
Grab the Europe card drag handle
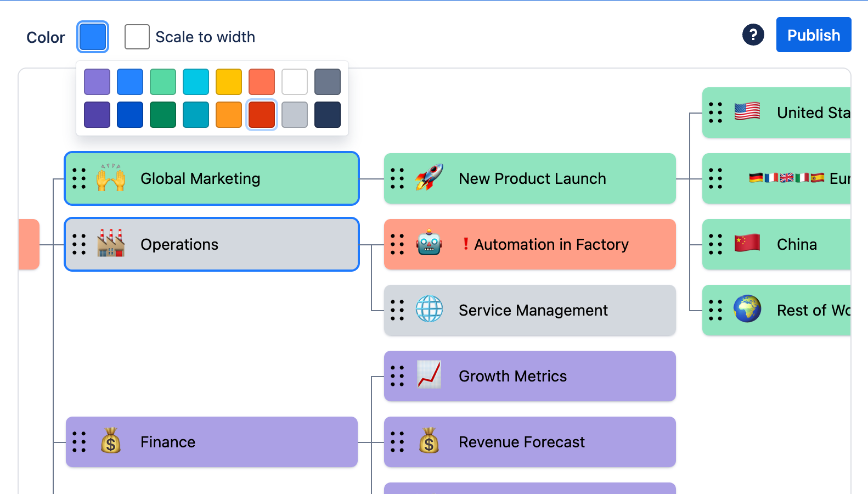click(715, 178)
